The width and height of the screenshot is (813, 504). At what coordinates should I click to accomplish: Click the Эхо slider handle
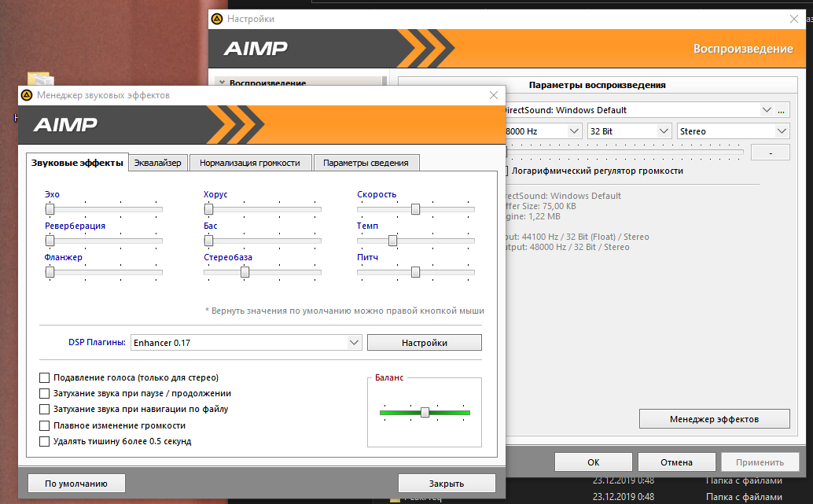[x=50, y=209]
